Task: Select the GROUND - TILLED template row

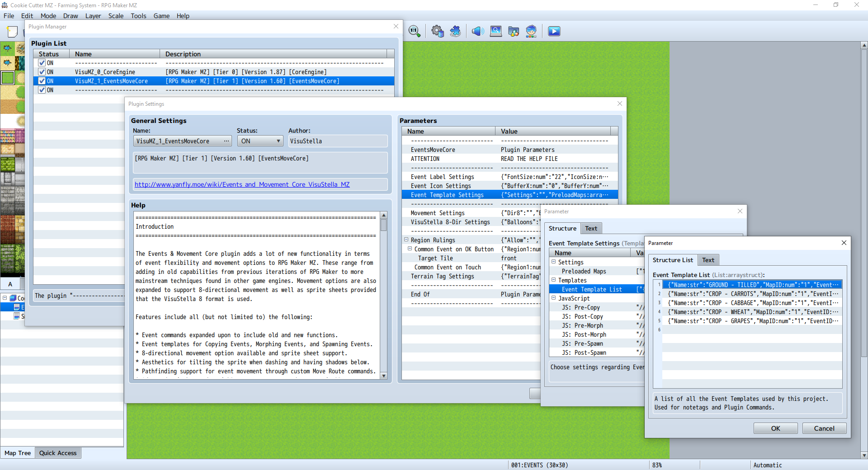Action: (x=752, y=285)
